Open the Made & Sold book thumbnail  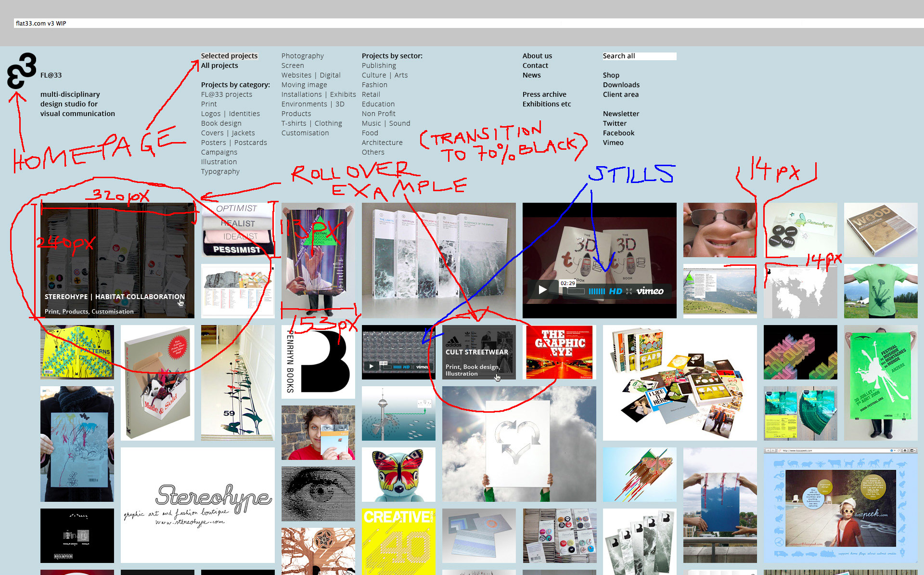point(157,383)
